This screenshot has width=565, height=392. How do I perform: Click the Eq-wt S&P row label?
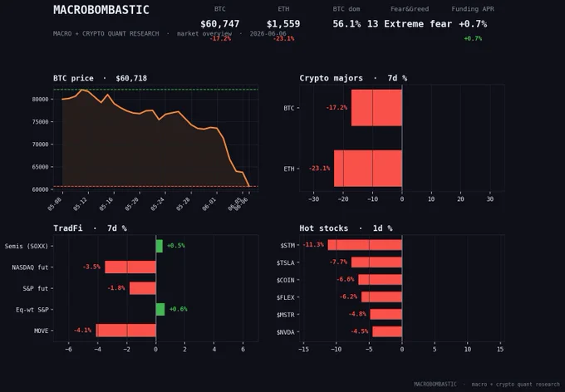coord(32,310)
